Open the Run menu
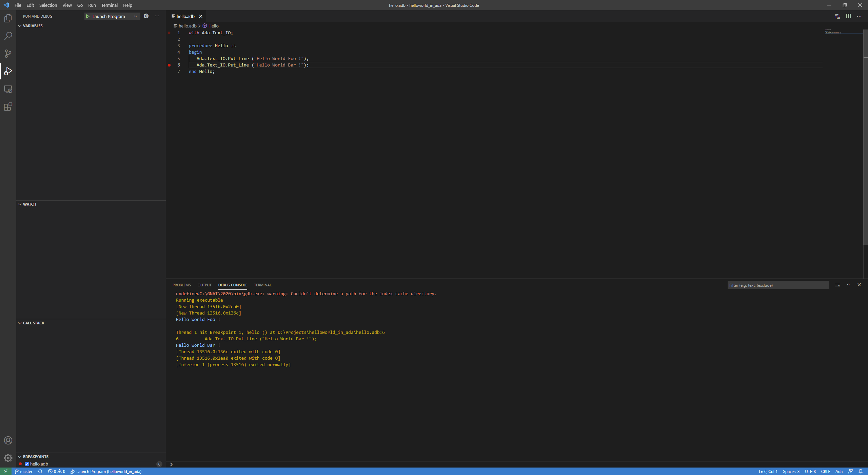This screenshot has height=475, width=868. click(x=92, y=5)
